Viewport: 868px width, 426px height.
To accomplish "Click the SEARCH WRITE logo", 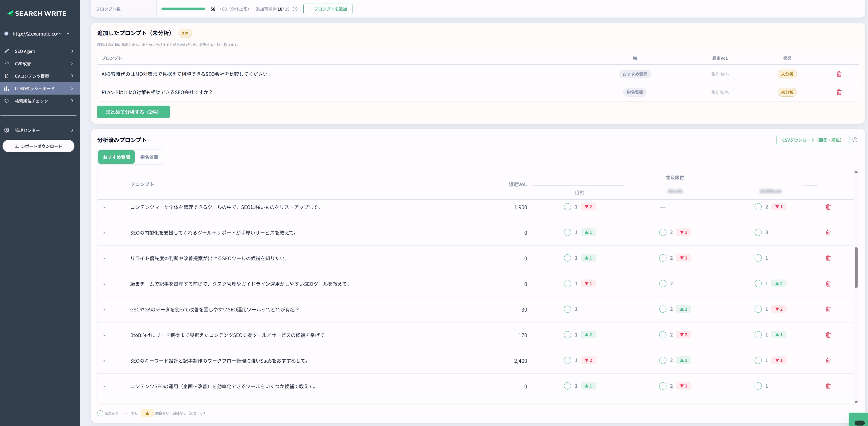I will 37,13.
